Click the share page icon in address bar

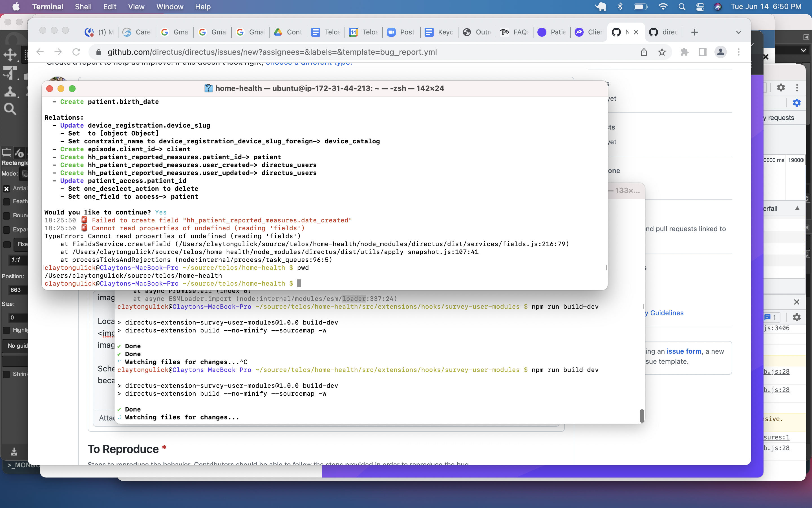tap(644, 52)
